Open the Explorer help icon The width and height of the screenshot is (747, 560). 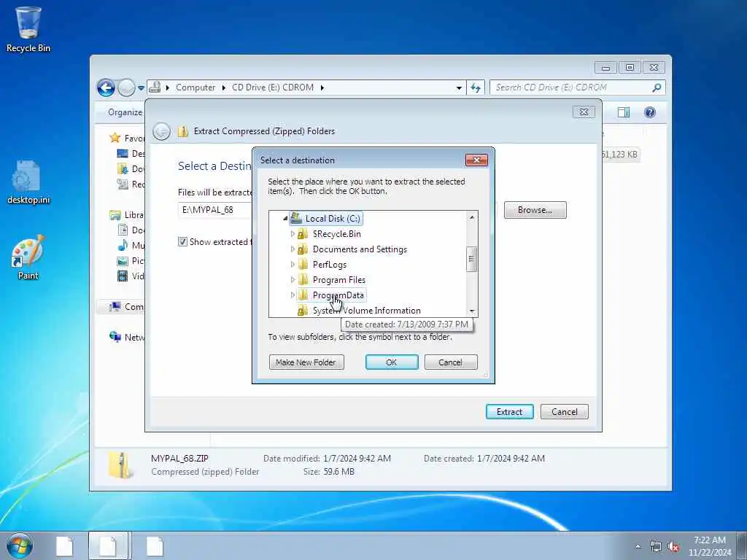tap(650, 112)
